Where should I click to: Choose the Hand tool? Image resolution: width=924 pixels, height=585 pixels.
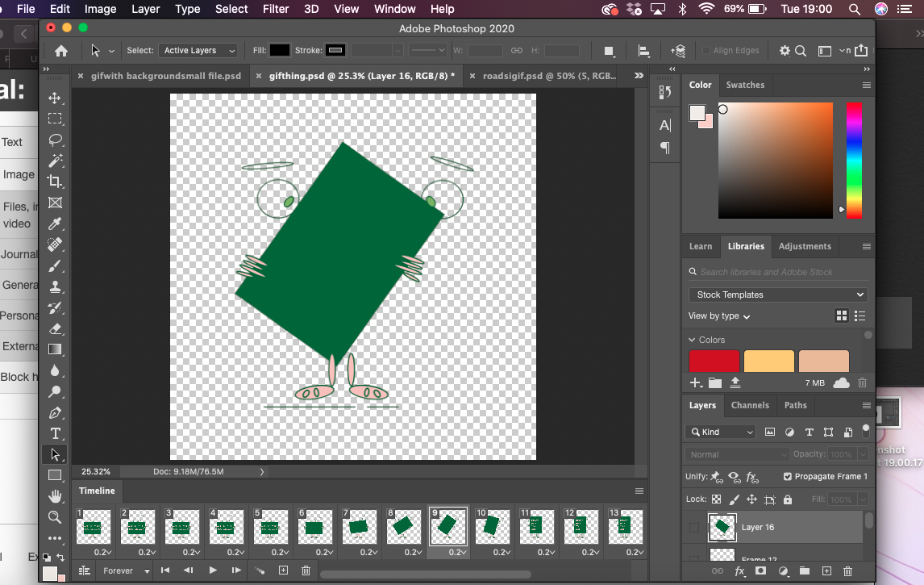(55, 495)
